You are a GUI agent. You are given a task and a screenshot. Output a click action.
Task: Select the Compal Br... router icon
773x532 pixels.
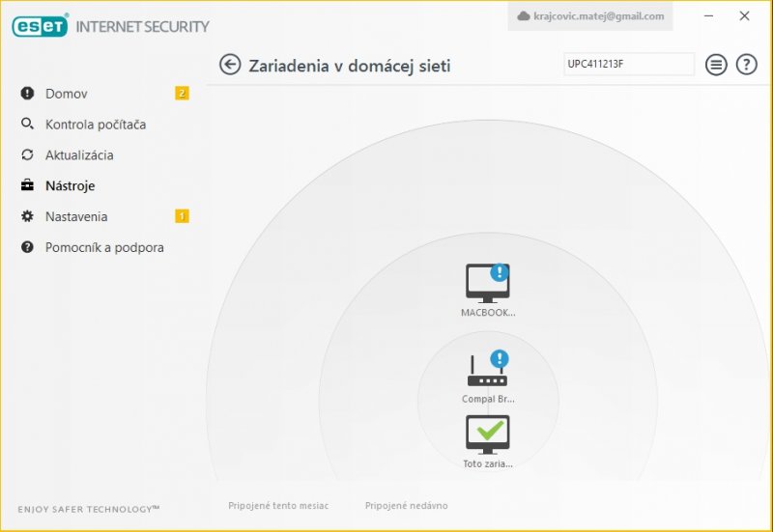(x=487, y=371)
